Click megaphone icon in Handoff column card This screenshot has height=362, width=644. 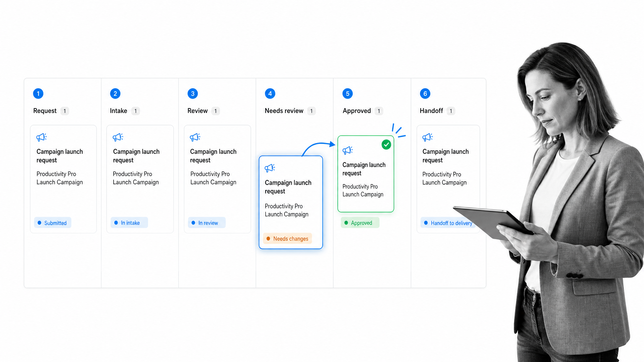click(428, 137)
